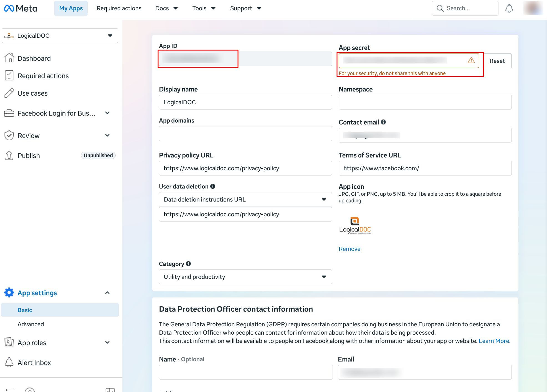
Task: Collapse the App settings section
Action: [107, 293]
